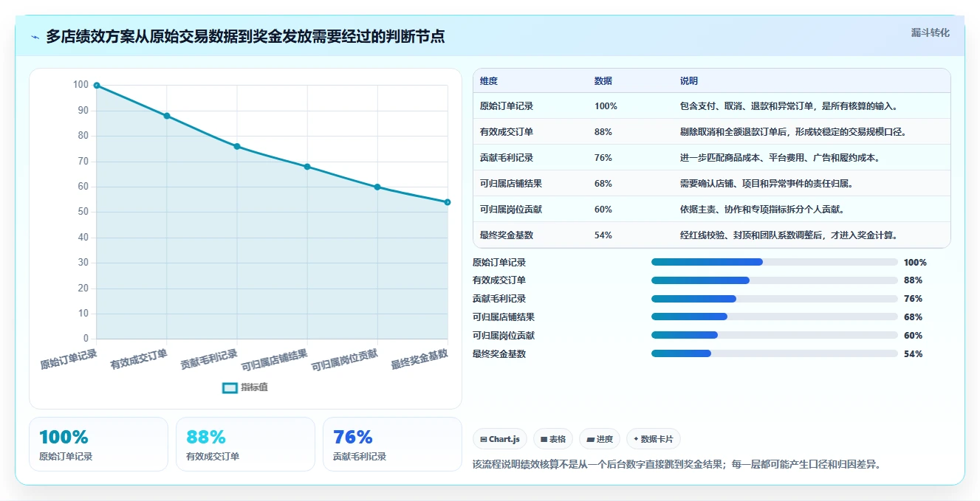980x501 pixels.
Task: Click the 最终奖金基数 table cell
Action: (x=507, y=235)
